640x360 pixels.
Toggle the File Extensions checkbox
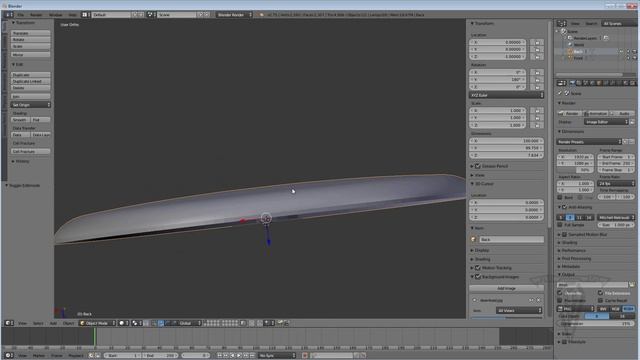coord(600,293)
